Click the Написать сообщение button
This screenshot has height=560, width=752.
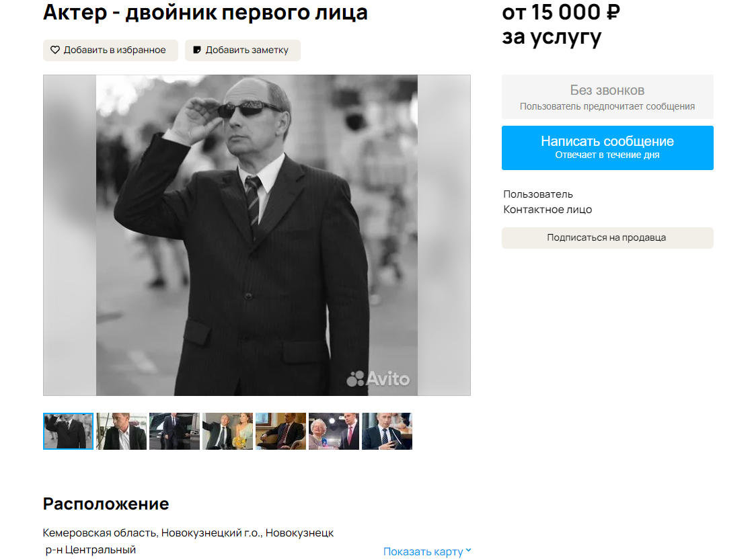click(607, 148)
